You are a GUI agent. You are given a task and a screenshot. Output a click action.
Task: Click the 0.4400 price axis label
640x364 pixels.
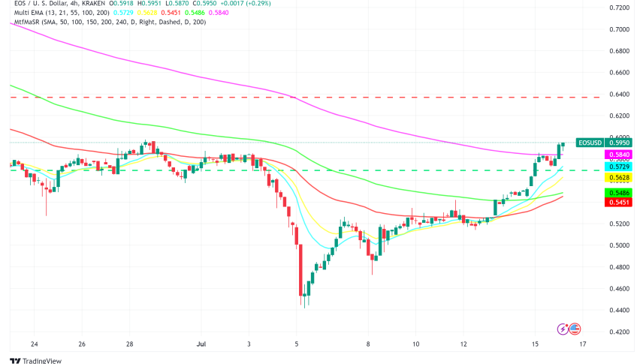pos(619,310)
